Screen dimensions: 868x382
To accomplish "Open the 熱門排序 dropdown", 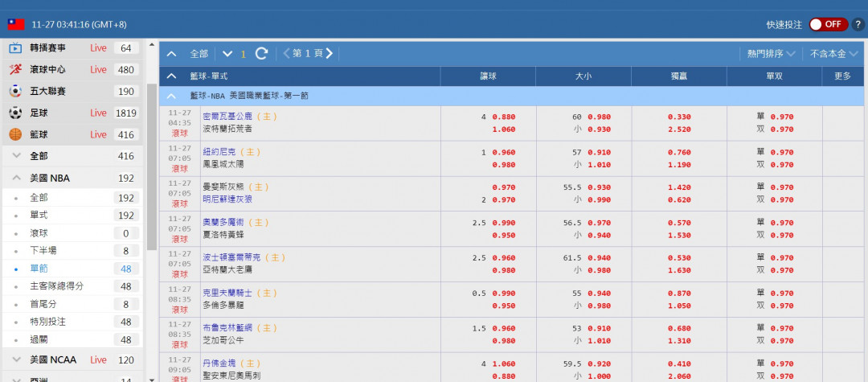I will click(771, 54).
